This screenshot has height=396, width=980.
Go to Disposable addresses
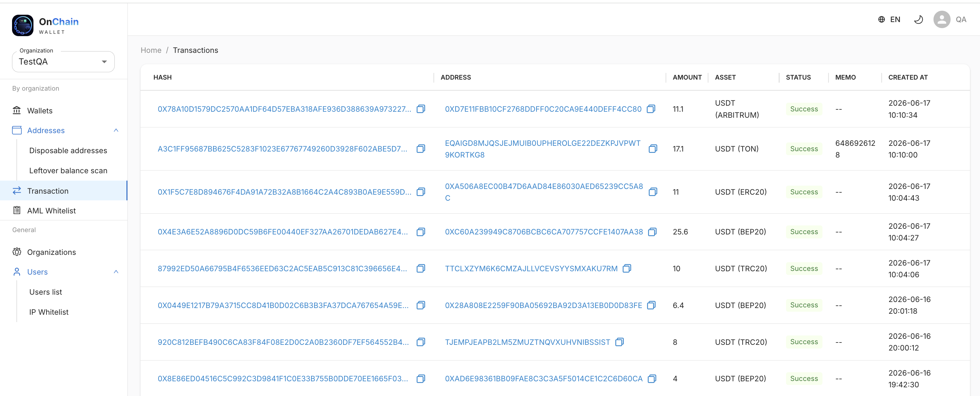[68, 151]
